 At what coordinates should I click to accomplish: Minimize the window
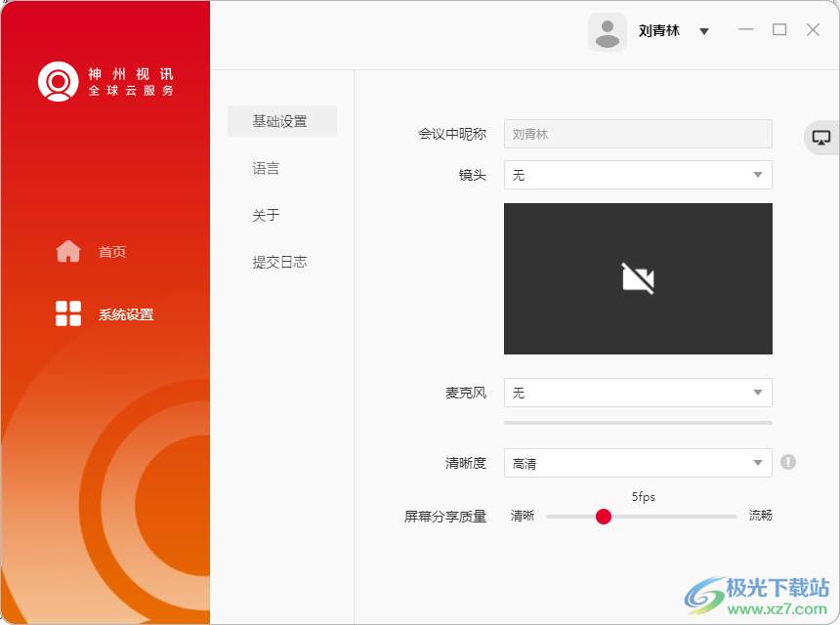pos(745,29)
